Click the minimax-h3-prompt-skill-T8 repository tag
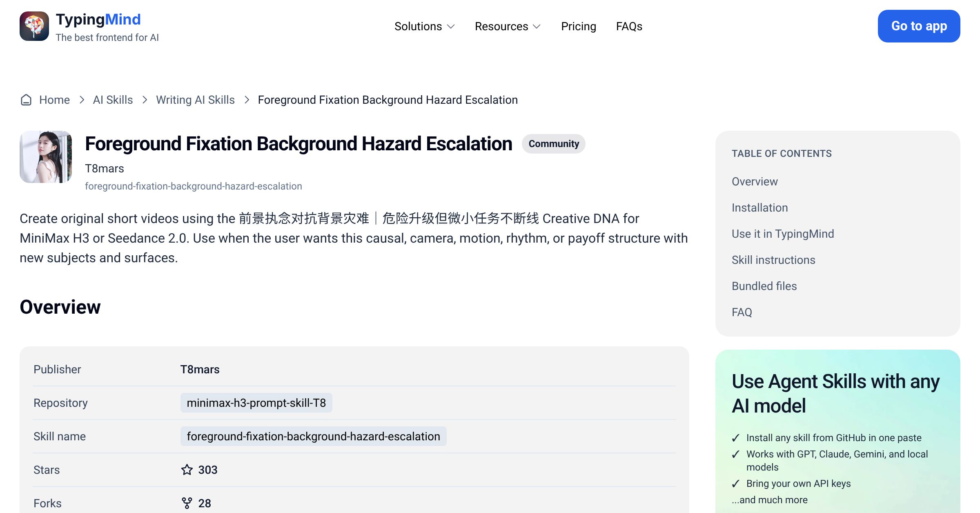 (256, 403)
